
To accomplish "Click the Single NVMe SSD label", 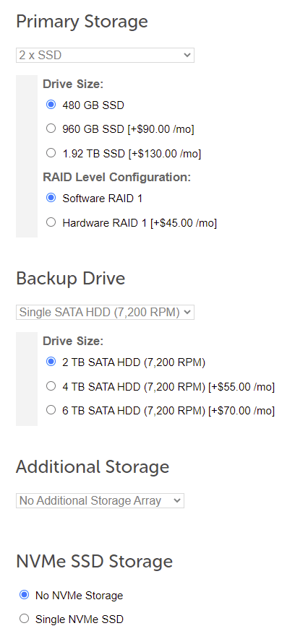I will (80, 619).
